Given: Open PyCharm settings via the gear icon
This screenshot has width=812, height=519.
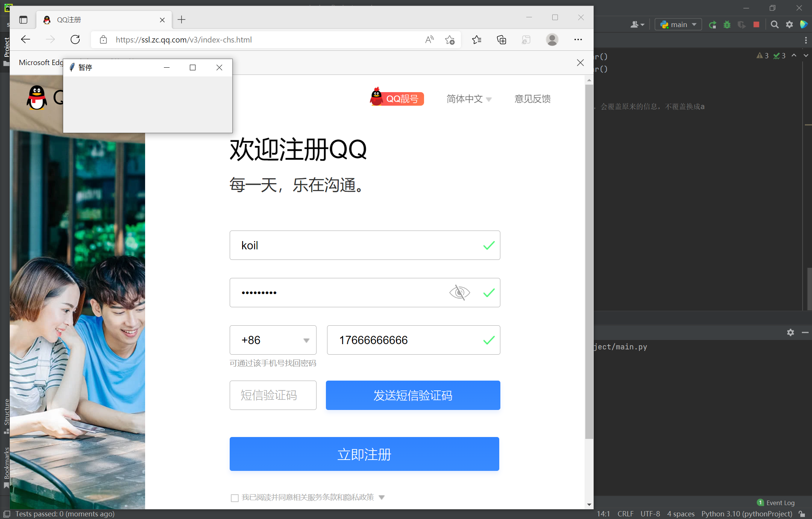Looking at the screenshot, I should 789,24.
